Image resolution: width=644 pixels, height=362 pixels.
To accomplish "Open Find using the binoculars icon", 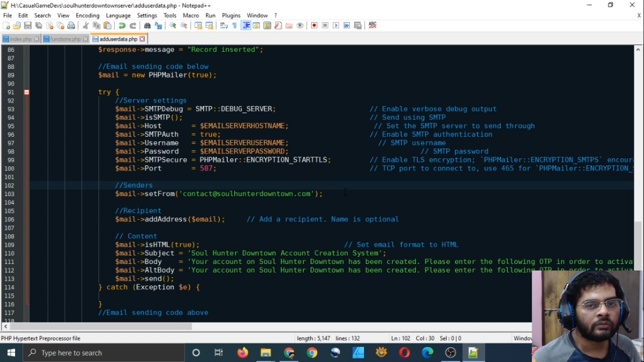I will pyautogui.click(x=148, y=25).
